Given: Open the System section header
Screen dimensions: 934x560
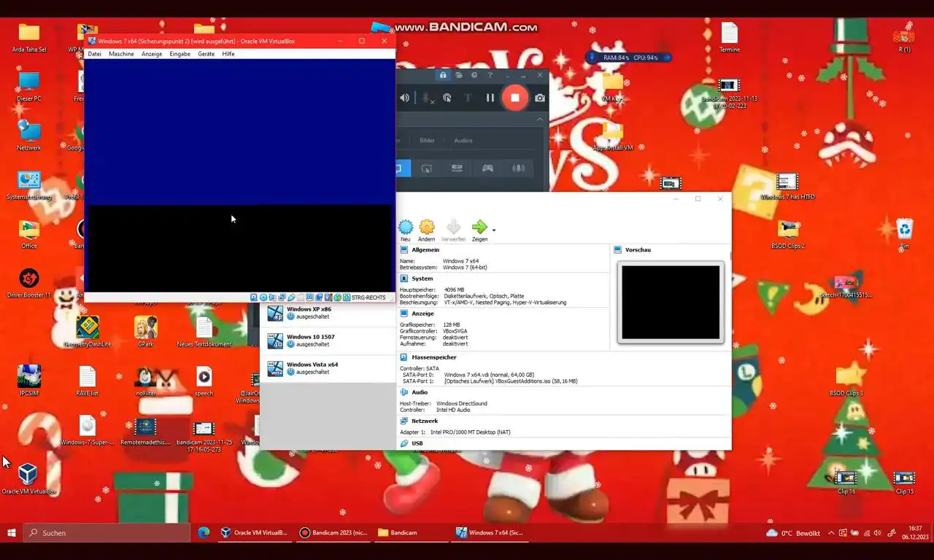Looking at the screenshot, I should click(422, 279).
